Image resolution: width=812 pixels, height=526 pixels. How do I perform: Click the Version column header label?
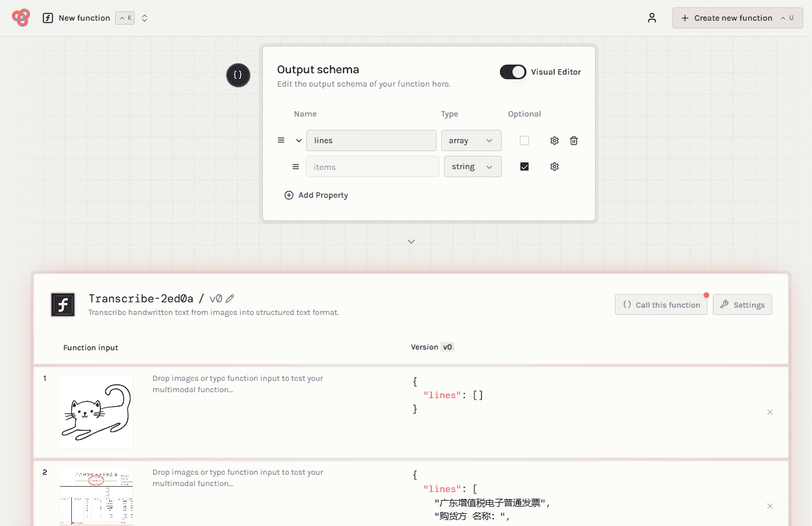pyautogui.click(x=425, y=347)
